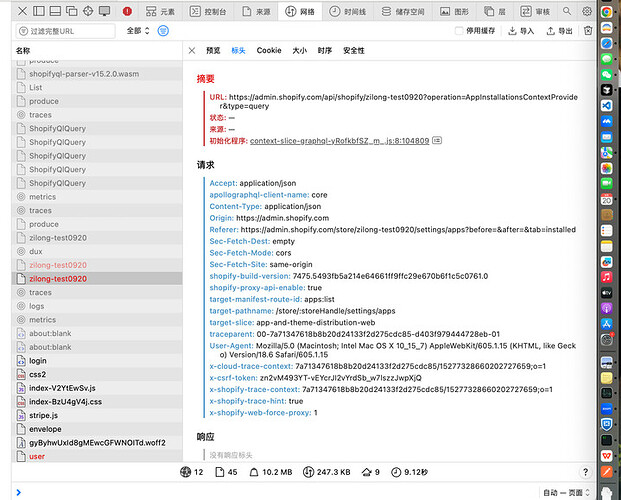Focus the 过滤完整URL filter field
Image resolution: width=621 pixels, height=500 pixels.
coord(66,31)
